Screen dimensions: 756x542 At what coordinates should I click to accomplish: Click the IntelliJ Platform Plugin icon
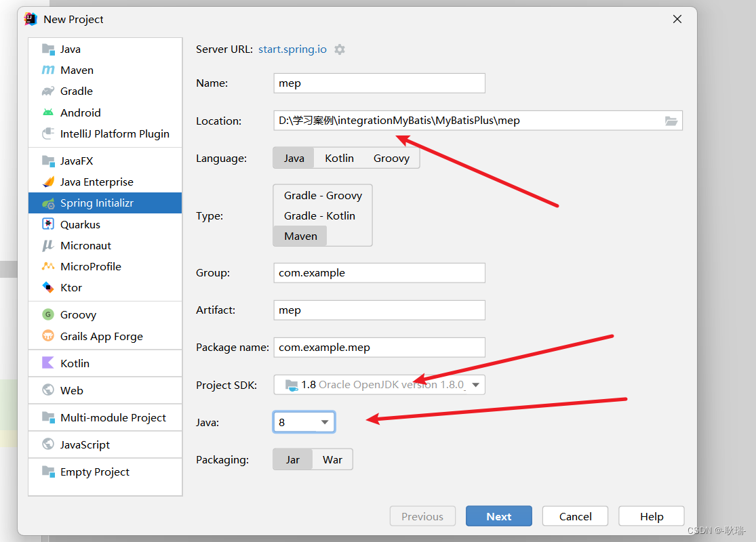pos(48,133)
